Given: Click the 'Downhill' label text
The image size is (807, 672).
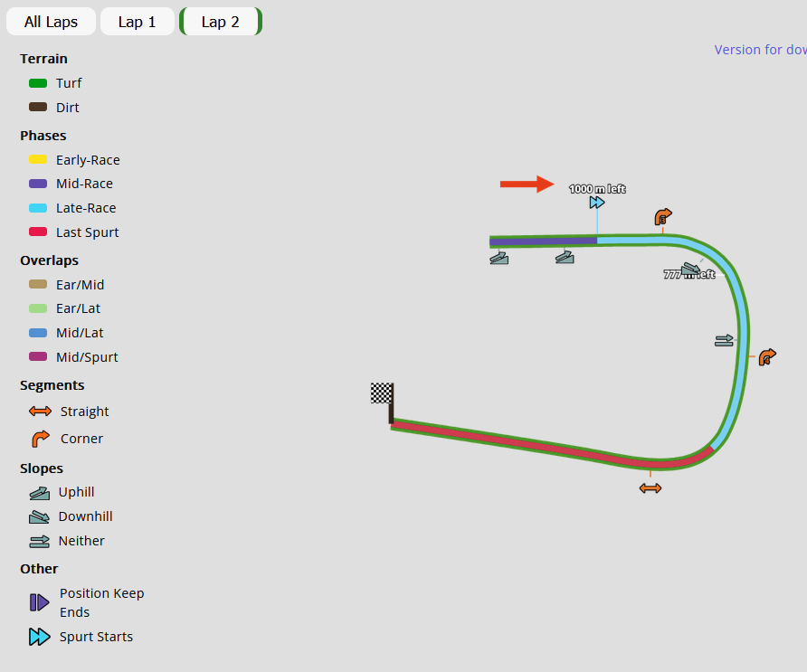Looking at the screenshot, I should point(85,516).
